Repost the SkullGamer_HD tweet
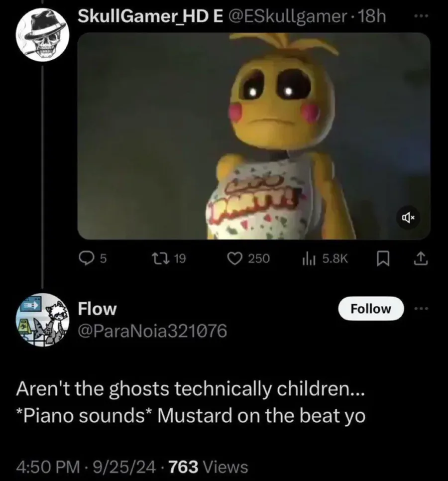This screenshot has height=481, width=448. pyautogui.click(x=160, y=258)
